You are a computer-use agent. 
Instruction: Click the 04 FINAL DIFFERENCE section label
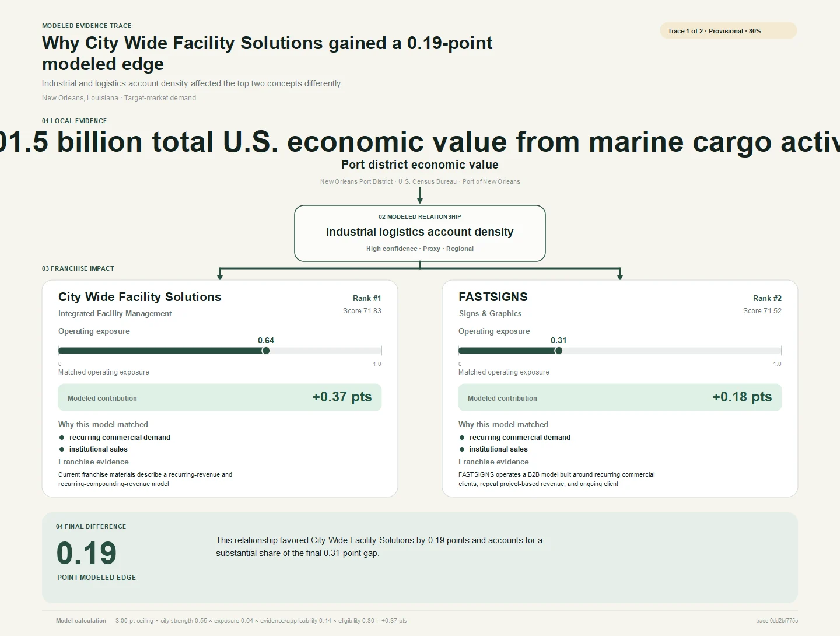tap(91, 526)
